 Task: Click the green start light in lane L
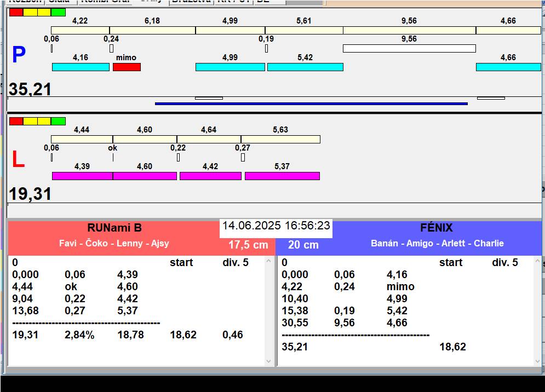[58, 121]
